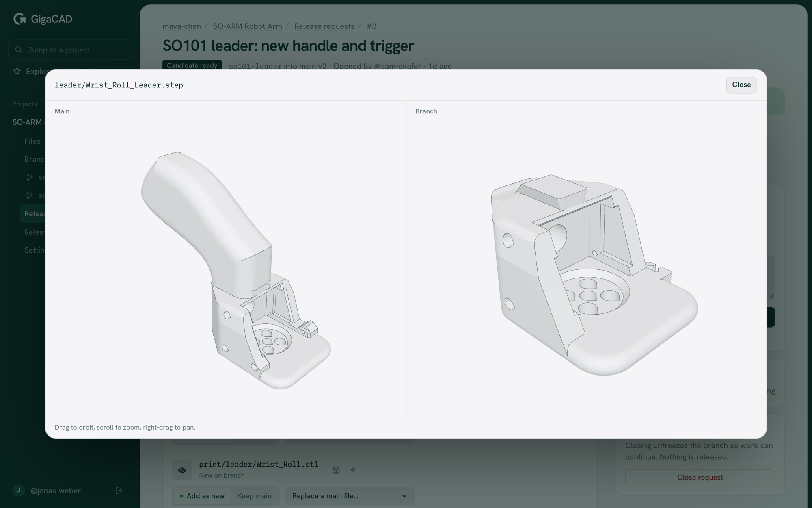The height and width of the screenshot is (508, 812).
Task: Click the first branch icon in sidebar
Action: (29, 177)
